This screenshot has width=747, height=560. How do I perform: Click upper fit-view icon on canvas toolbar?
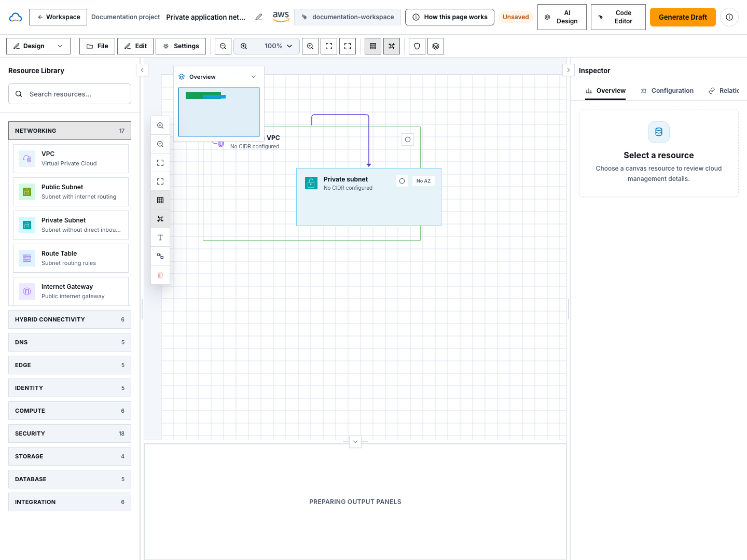point(160,163)
